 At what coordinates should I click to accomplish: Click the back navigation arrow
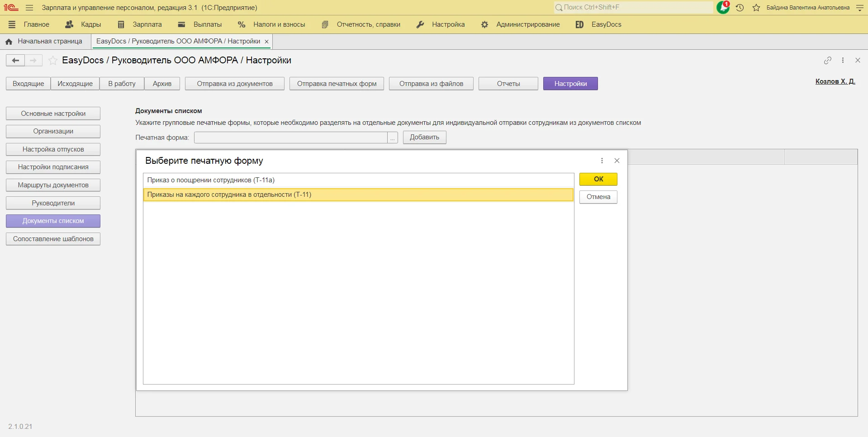pos(15,60)
